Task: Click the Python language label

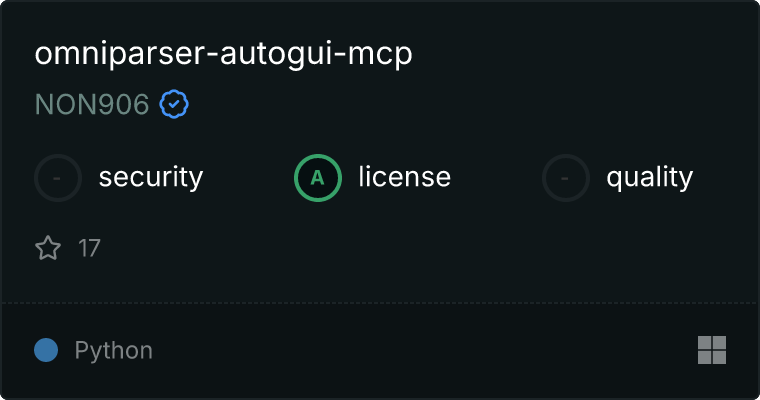Action: point(114,351)
